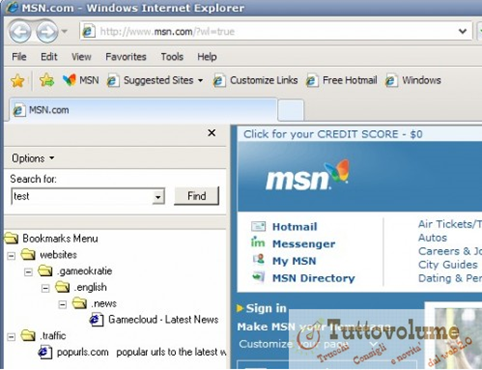The image size is (482, 370).
Task: Select the websites folder icon
Action: click(x=28, y=254)
